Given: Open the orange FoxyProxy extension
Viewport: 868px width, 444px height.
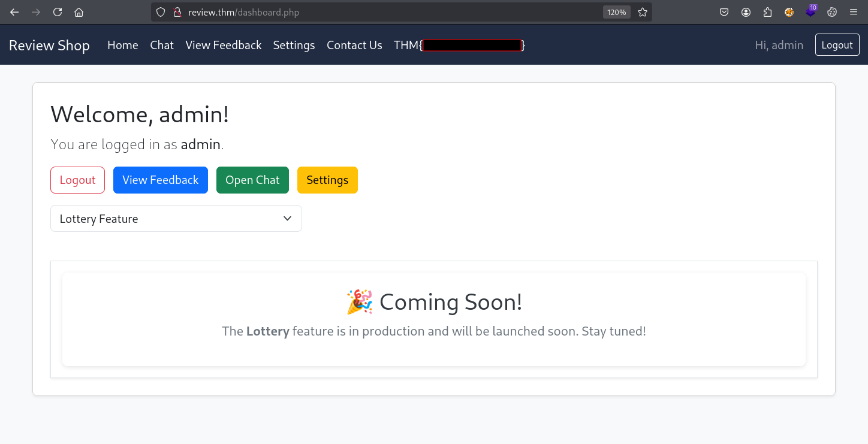Looking at the screenshot, I should (789, 12).
